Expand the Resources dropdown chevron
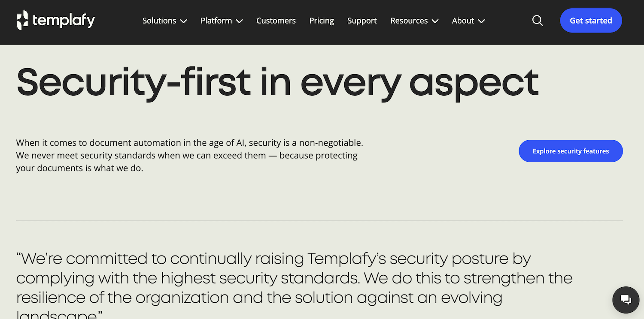This screenshot has height=319, width=644. (435, 21)
